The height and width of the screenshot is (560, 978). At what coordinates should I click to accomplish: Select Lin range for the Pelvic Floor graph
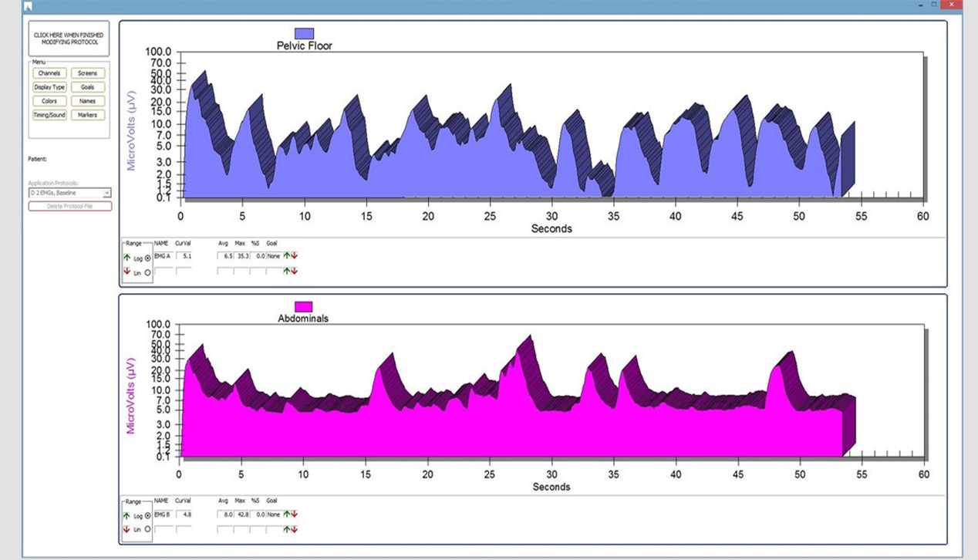tap(147, 272)
